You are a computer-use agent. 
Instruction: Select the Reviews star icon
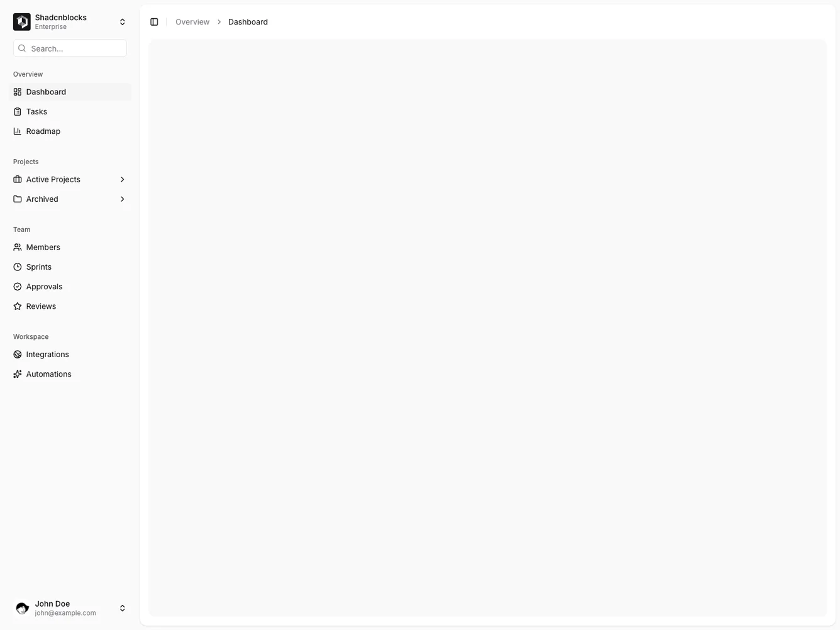[x=17, y=306]
